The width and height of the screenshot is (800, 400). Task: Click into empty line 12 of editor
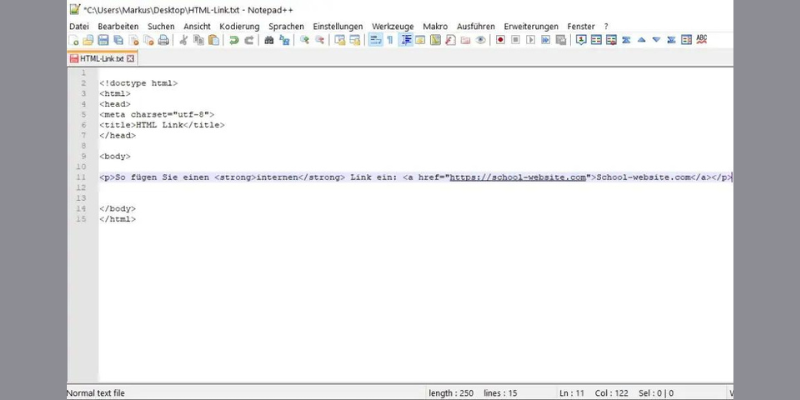click(300, 188)
